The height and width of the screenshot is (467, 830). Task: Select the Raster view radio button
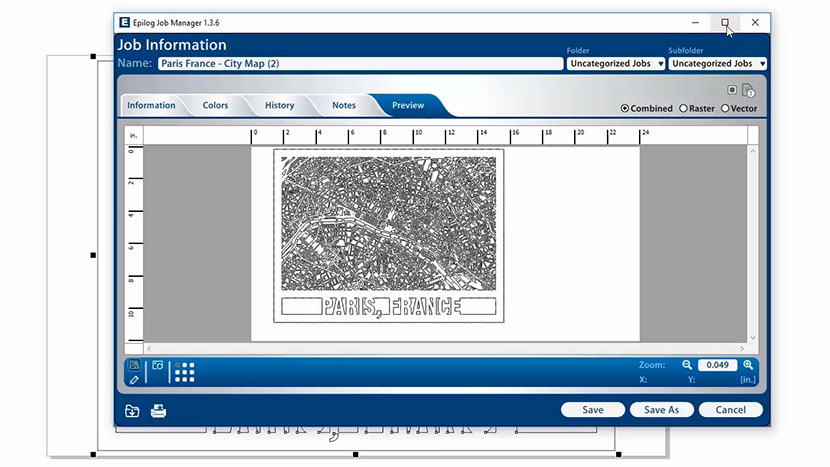[x=684, y=108]
